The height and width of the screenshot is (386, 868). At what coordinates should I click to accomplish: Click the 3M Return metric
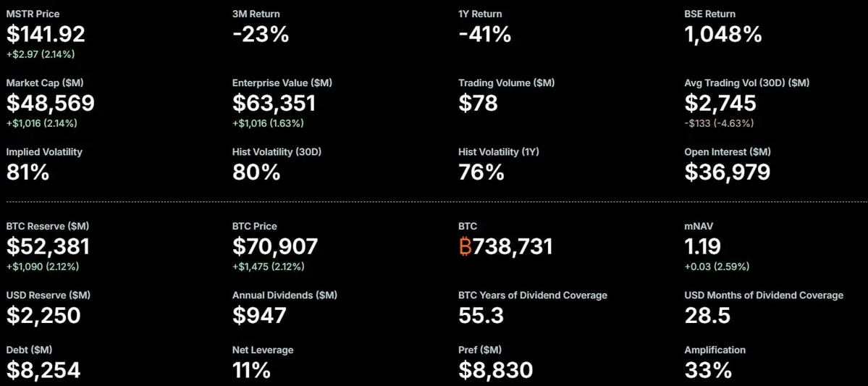click(x=261, y=29)
